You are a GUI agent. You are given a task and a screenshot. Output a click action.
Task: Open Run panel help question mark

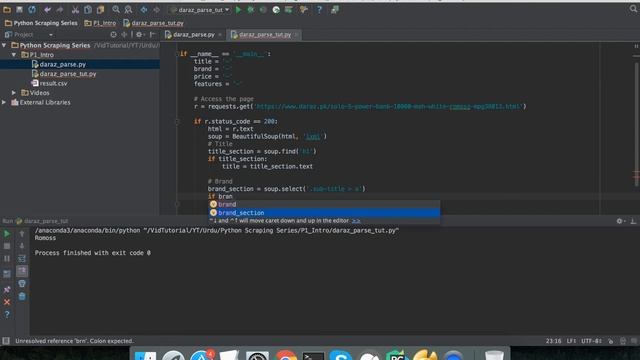tap(7, 314)
